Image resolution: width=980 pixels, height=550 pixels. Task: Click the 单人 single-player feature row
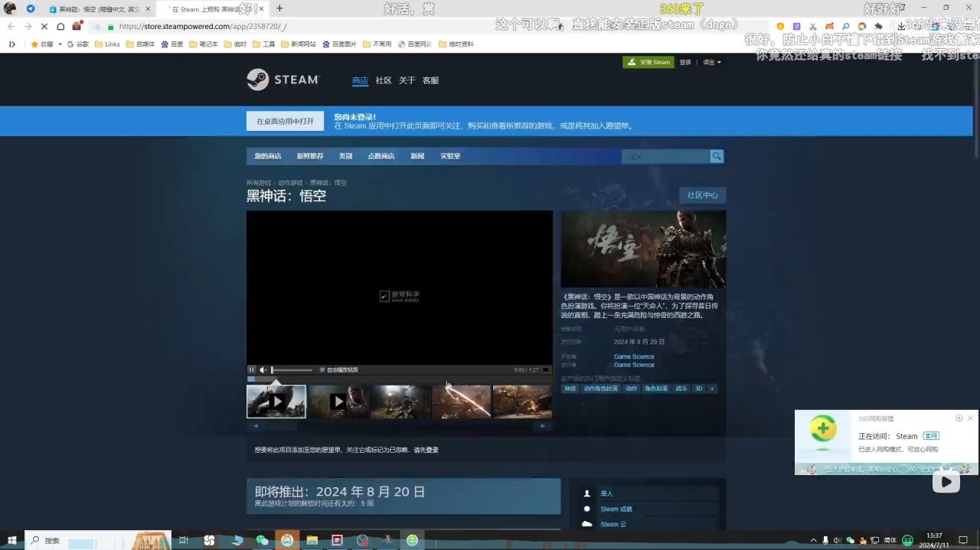click(650, 493)
